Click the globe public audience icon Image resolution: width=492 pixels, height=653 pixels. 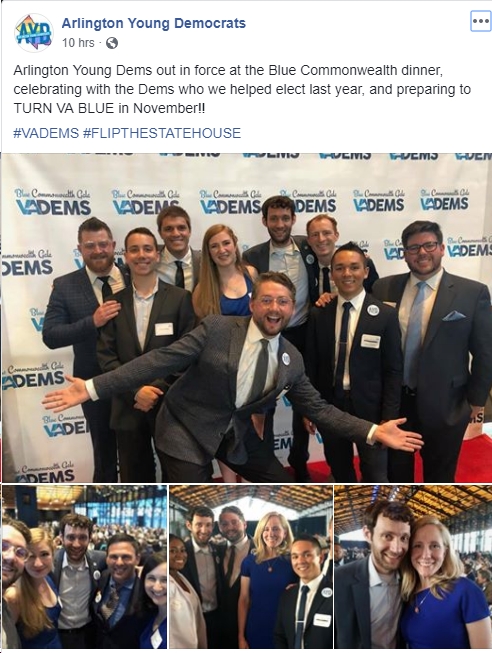pos(112,43)
